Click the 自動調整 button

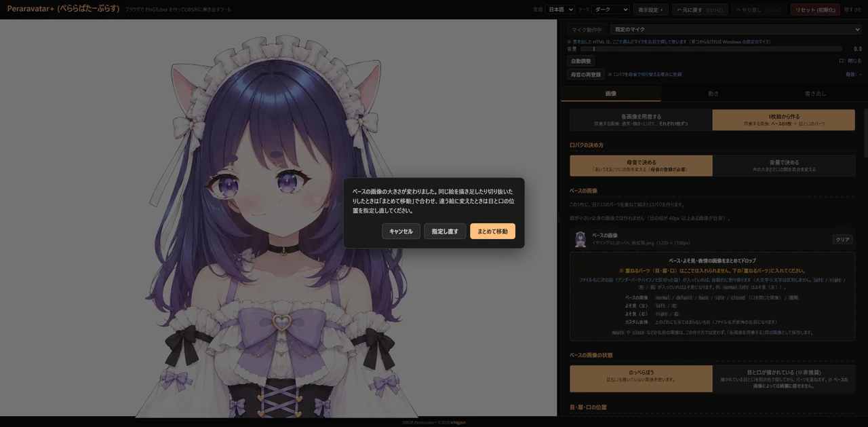(580, 61)
